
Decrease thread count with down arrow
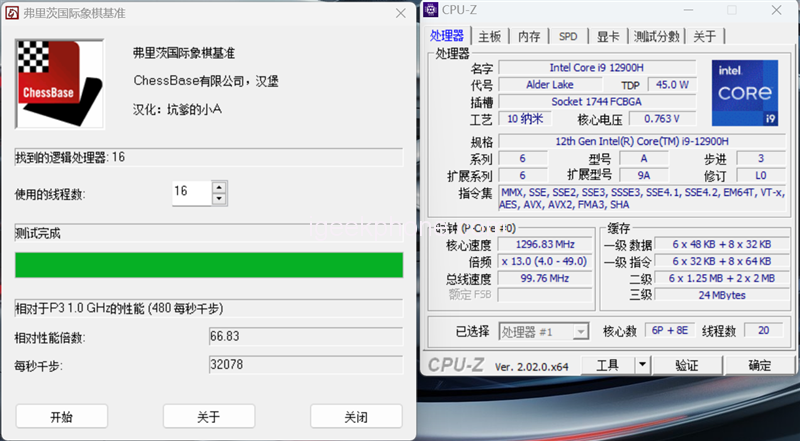[x=220, y=199]
